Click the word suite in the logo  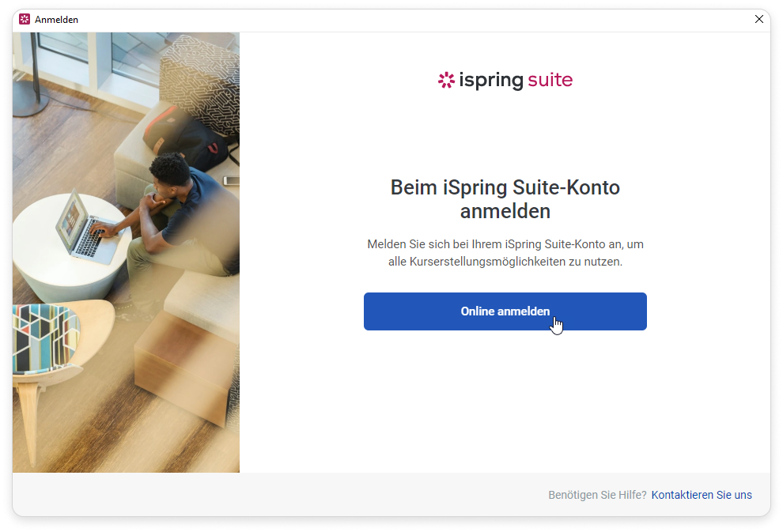(550, 80)
